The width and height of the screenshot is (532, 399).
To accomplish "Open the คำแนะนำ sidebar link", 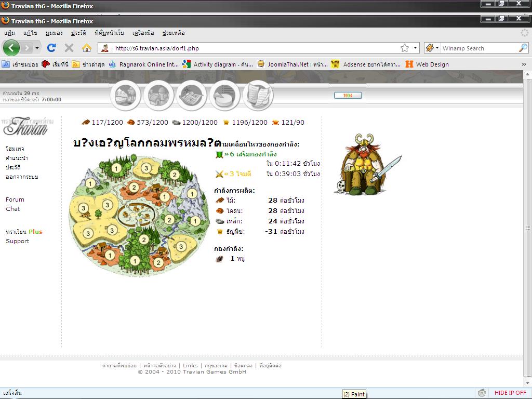I will point(17,158).
